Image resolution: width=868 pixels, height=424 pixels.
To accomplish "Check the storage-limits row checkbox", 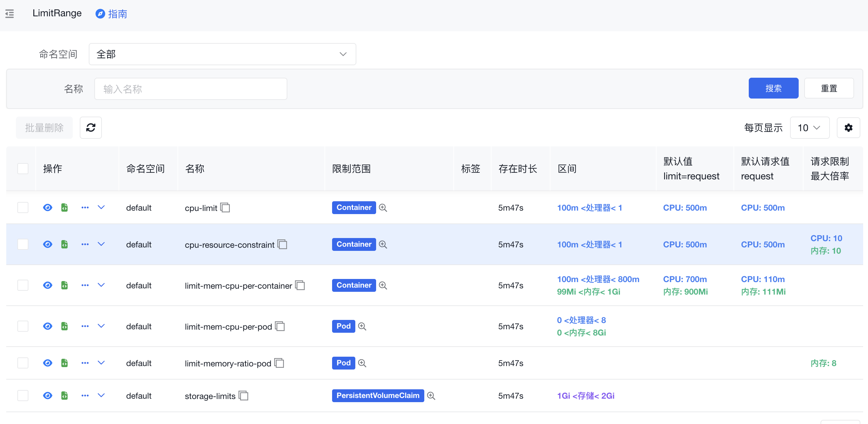I will tap(23, 396).
